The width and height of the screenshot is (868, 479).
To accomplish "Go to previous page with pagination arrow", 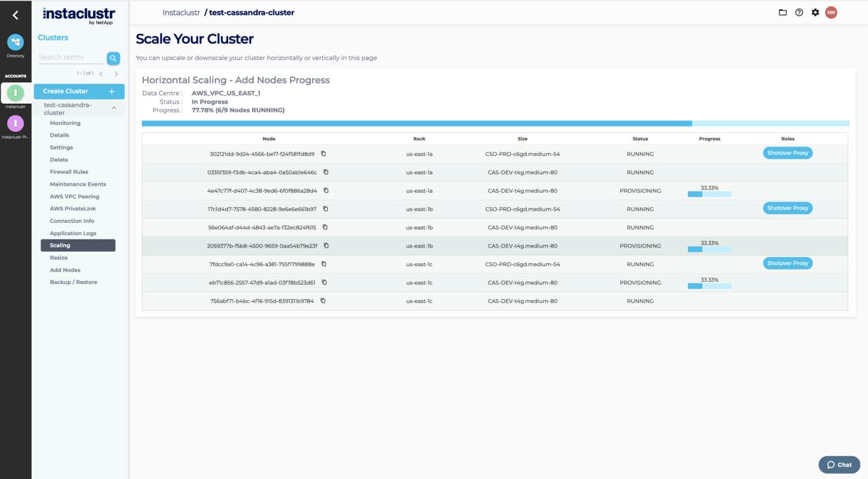I will pos(101,73).
